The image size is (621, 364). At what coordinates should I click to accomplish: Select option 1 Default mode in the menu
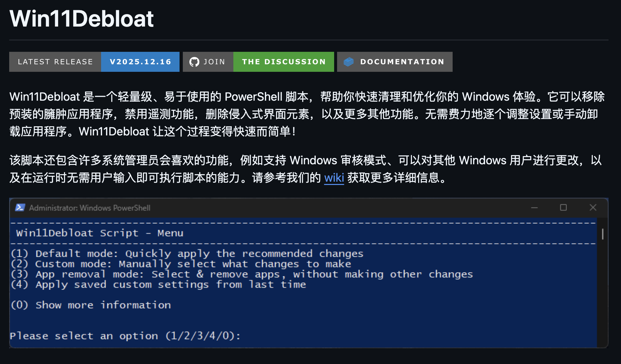187,253
